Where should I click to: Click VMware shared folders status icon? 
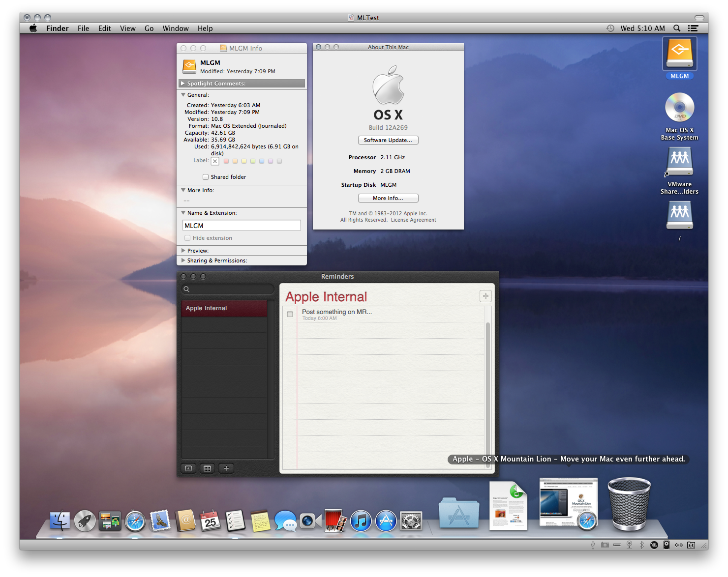click(x=691, y=545)
